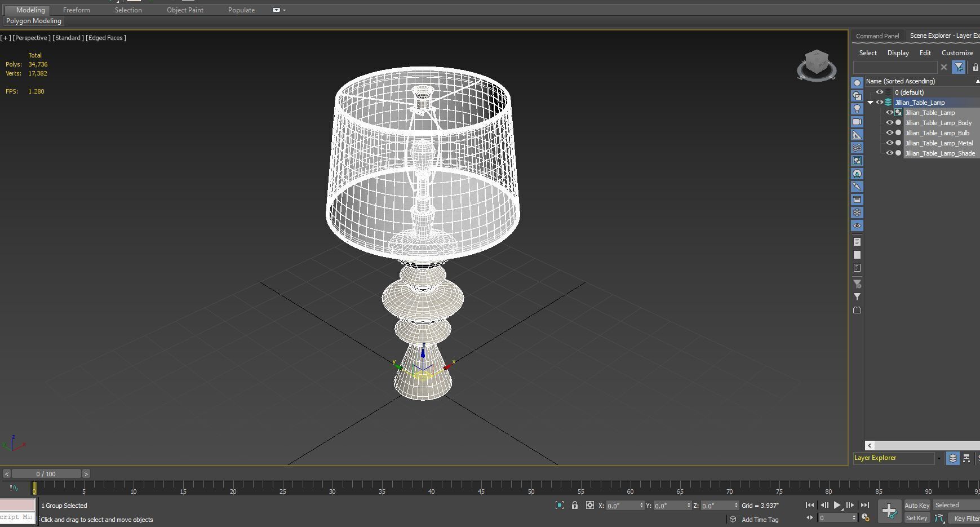Click the plain funnel filter icon in the sidebar
This screenshot has height=527, width=980.
(857, 296)
